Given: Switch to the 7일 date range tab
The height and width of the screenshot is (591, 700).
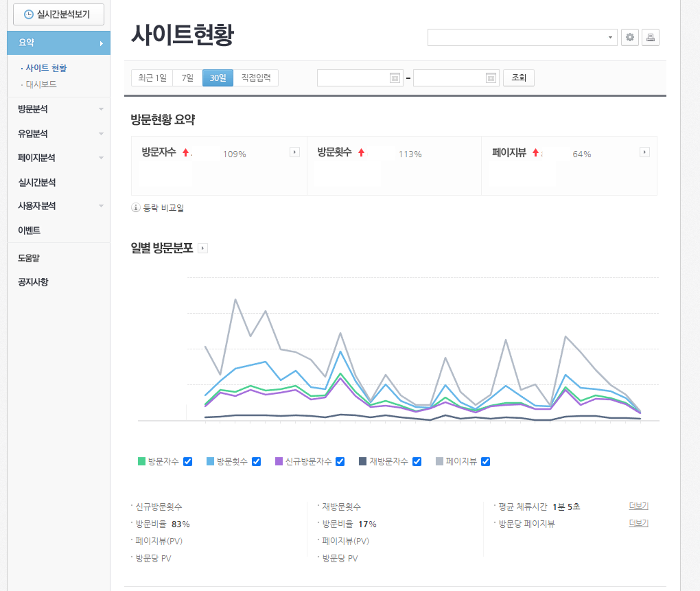Looking at the screenshot, I should tap(187, 78).
